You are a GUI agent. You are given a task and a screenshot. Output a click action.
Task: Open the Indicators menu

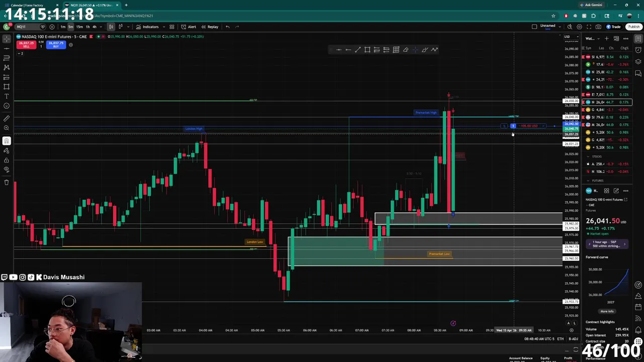[147, 27]
